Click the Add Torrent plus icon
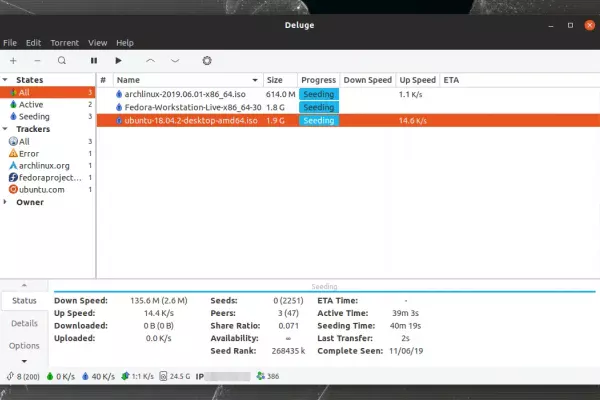 pos(13,60)
